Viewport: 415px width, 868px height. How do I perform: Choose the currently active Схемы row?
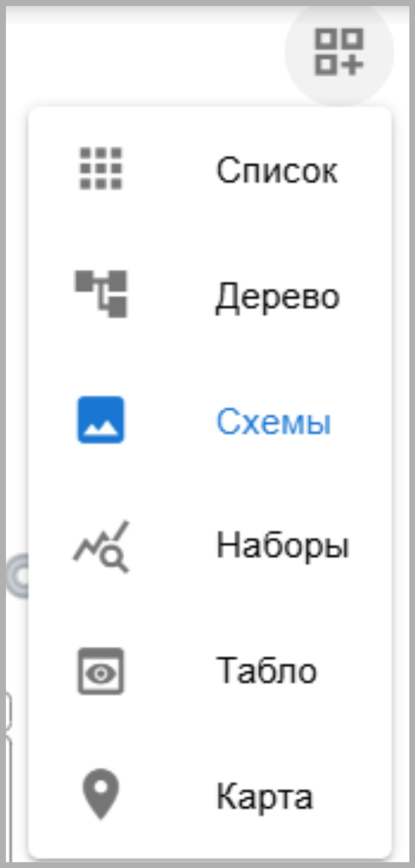[x=210, y=421]
